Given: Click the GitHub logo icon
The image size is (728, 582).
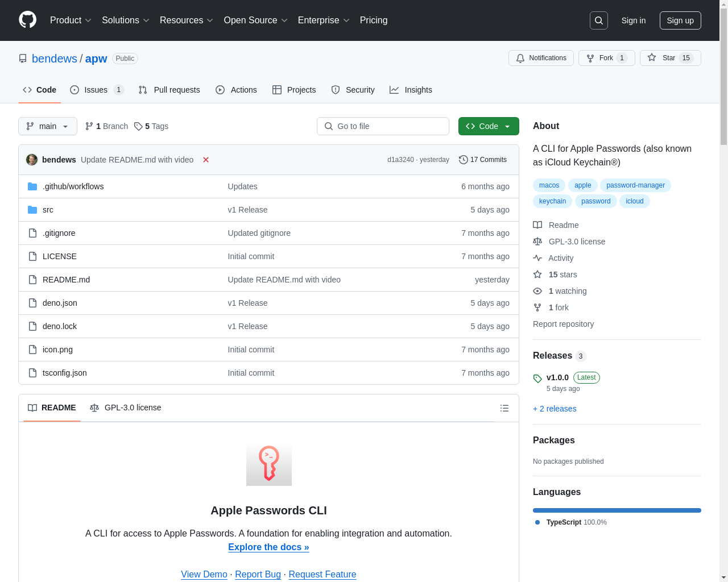Looking at the screenshot, I should tap(27, 20).
